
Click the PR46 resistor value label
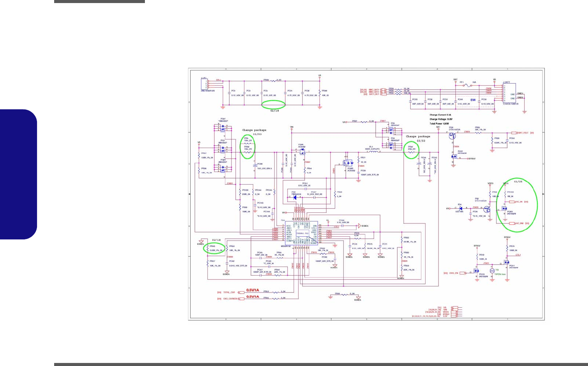[216, 250]
